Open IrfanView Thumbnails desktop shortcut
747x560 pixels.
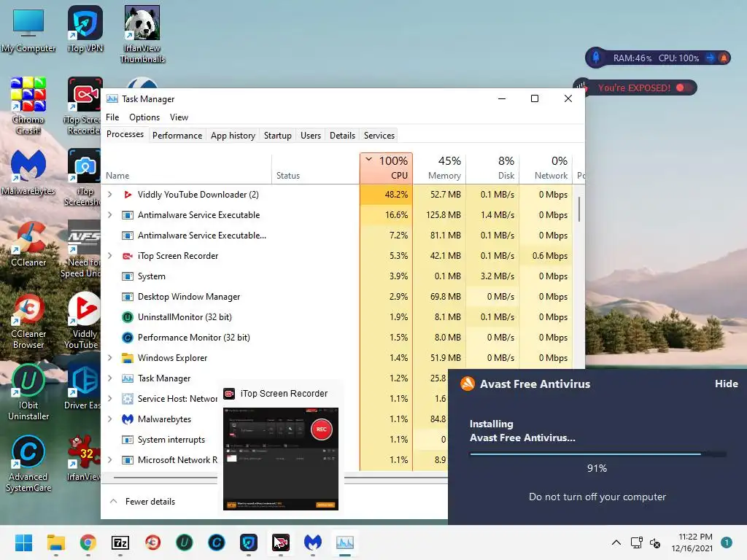(142, 34)
